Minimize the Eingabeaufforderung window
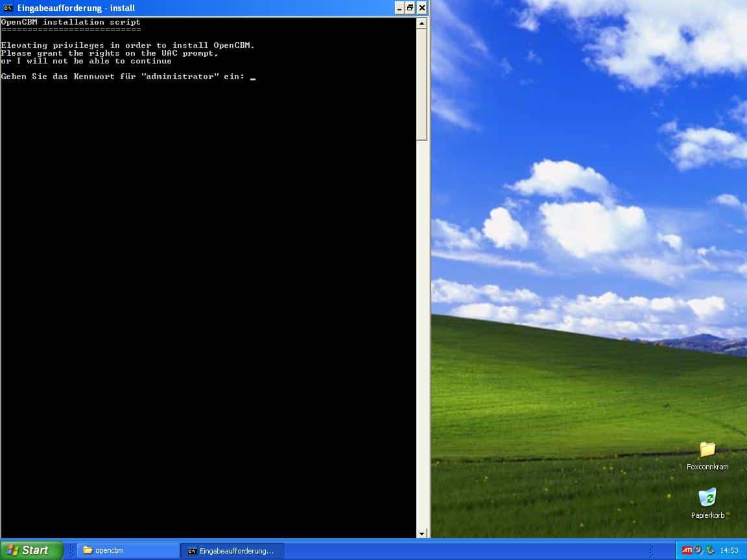 click(399, 8)
